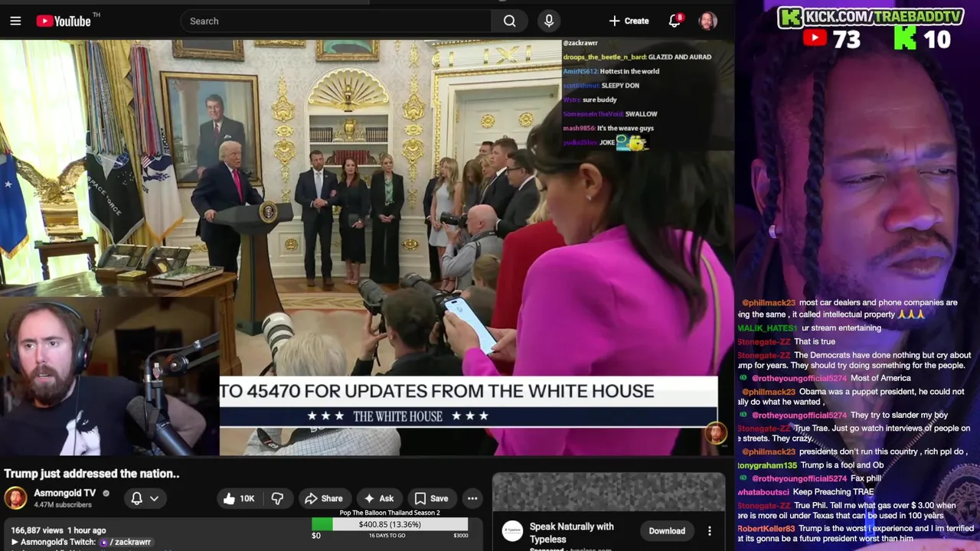Click the video title Trump just addressed the nation
Screen dimensions: 980x551
92,474
